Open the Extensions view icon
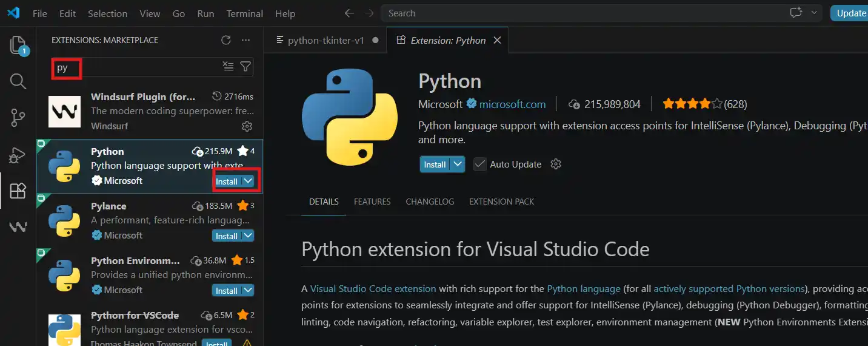The width and height of the screenshot is (868, 346). [x=18, y=191]
